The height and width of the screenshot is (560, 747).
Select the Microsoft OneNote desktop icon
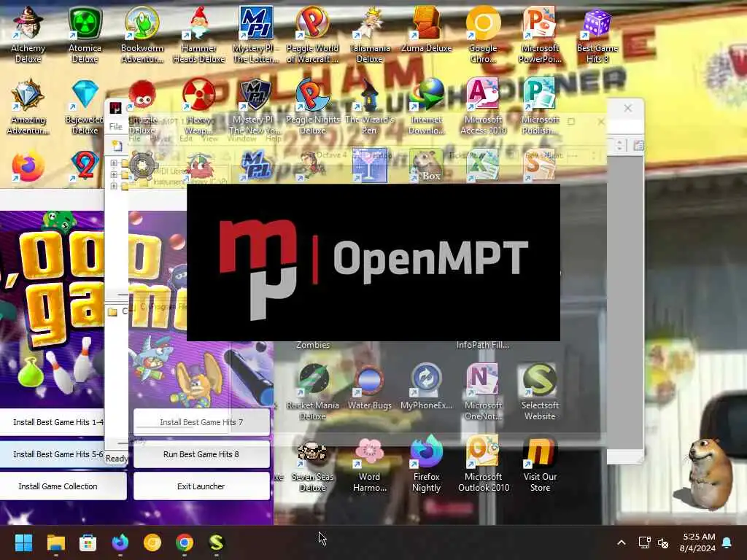point(483,392)
